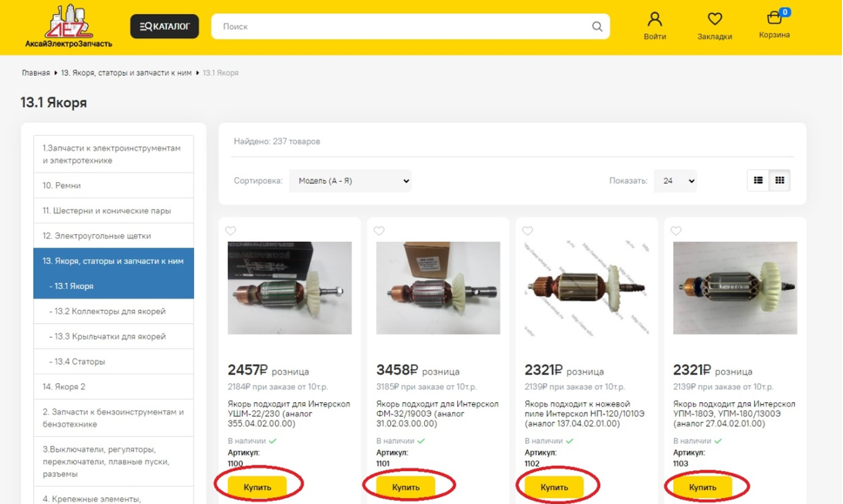
Task: Open the КАТАЛОГ menu button
Action: click(x=164, y=26)
